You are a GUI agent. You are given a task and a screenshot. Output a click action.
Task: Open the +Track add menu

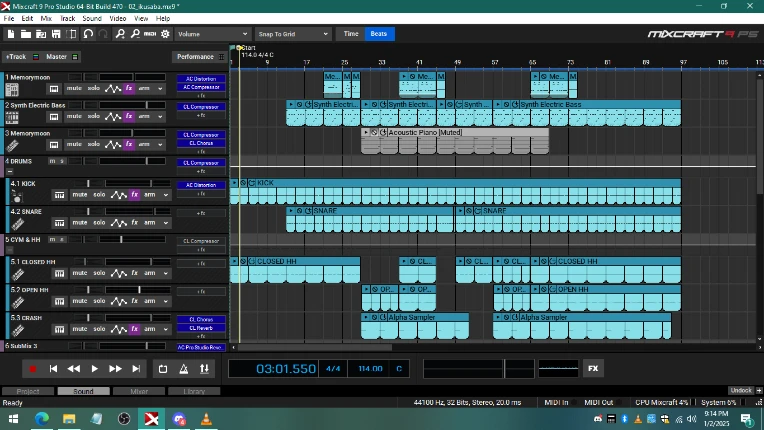point(16,57)
